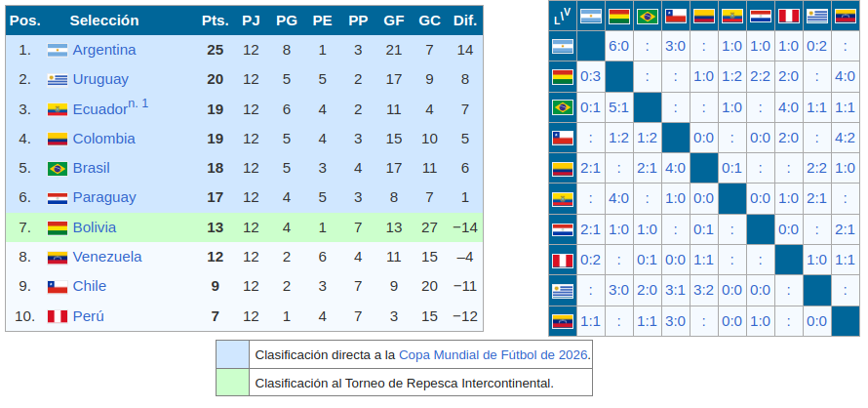The width and height of the screenshot is (868, 408).
Task: Click Perú flag in matrix left column
Action: pos(563,261)
